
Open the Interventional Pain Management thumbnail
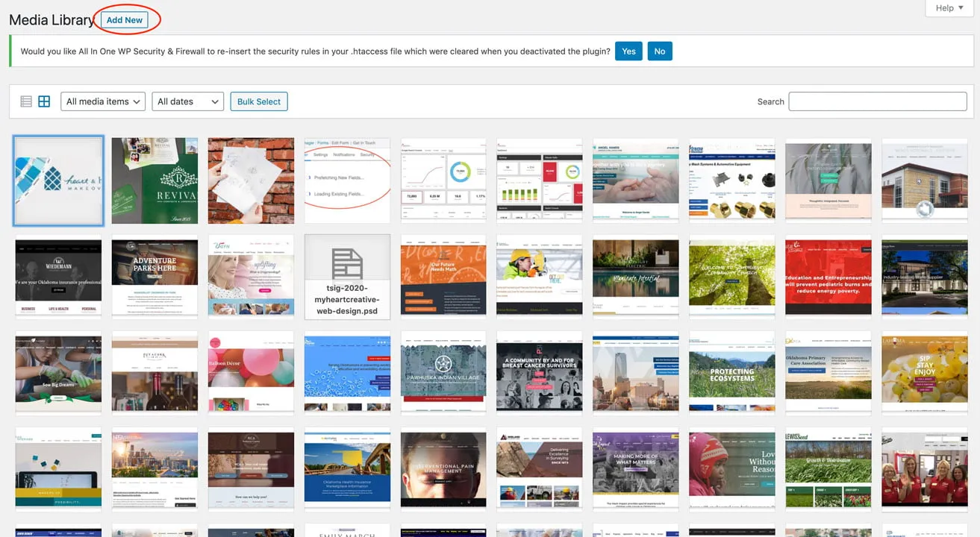point(443,469)
